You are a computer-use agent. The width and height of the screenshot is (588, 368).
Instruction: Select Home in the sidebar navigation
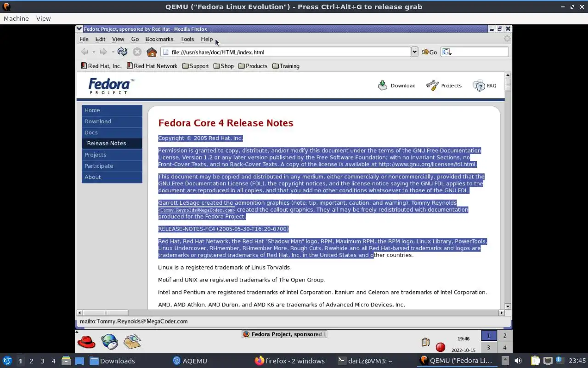pos(112,110)
